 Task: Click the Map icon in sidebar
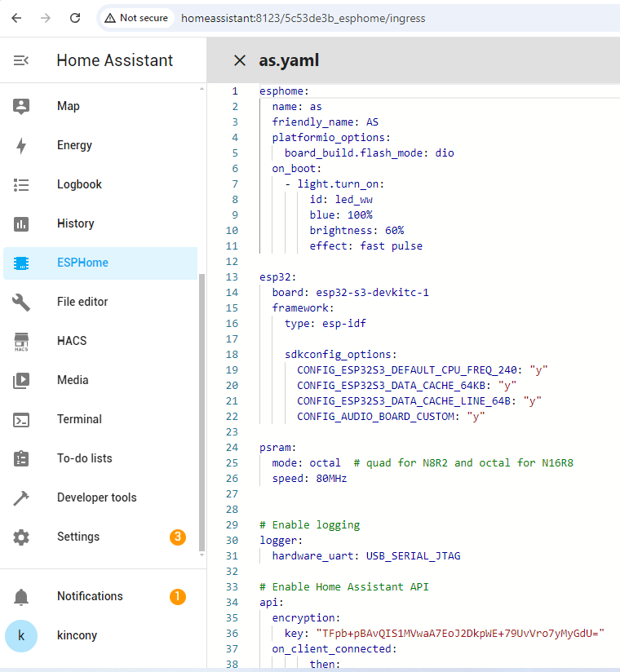[21, 106]
